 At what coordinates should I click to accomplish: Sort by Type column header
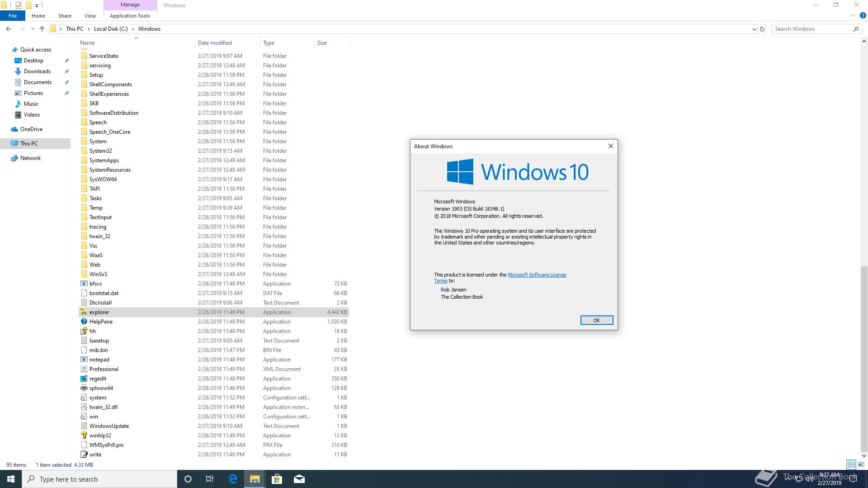[x=287, y=43]
